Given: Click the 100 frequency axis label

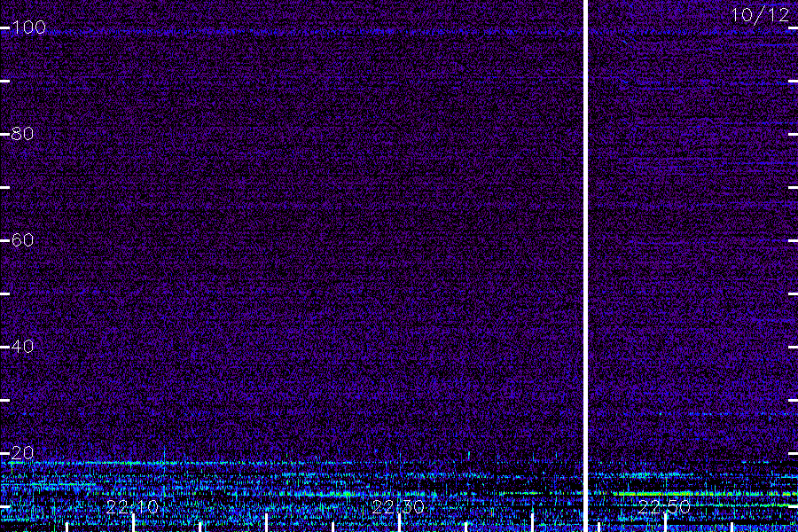Looking at the screenshot, I should (28, 27).
